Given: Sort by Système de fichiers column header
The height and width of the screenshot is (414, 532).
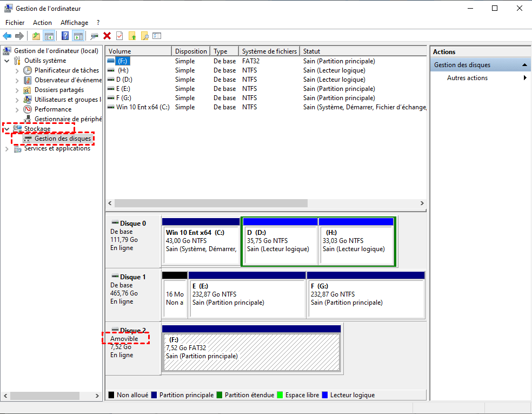Looking at the screenshot, I should 269,51.
